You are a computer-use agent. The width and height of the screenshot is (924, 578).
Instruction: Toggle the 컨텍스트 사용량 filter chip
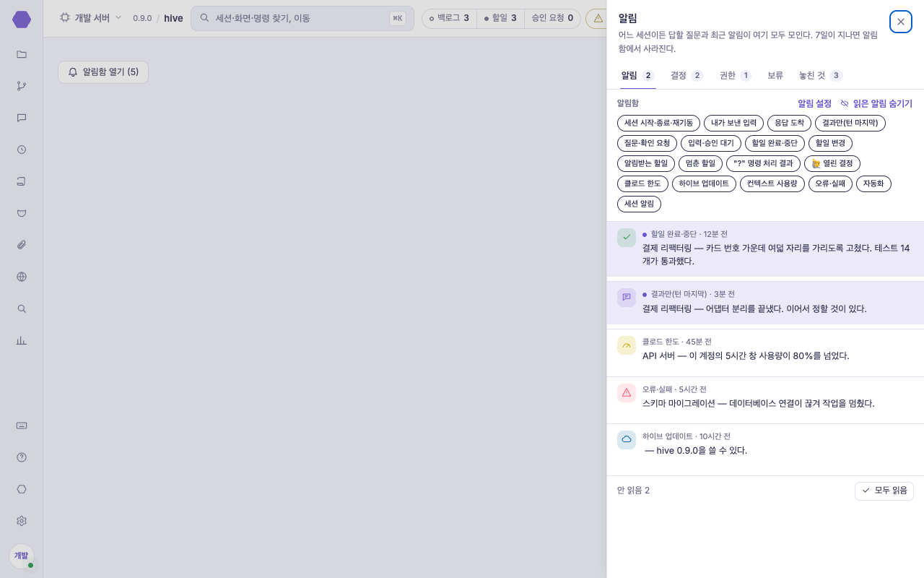772,184
